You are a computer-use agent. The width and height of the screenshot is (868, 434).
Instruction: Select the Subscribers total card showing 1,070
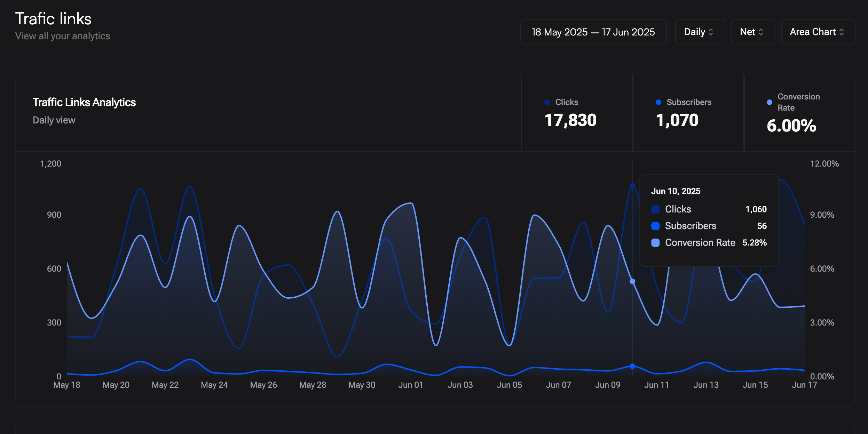point(688,113)
